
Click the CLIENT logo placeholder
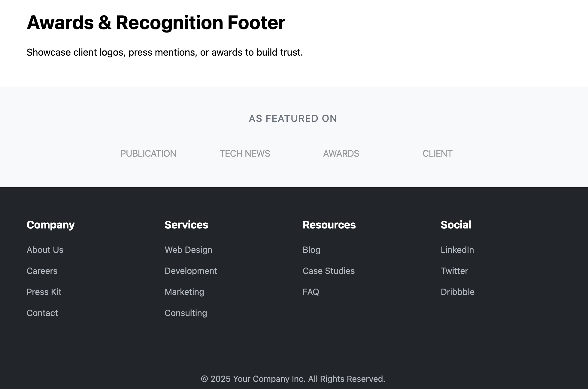point(438,154)
